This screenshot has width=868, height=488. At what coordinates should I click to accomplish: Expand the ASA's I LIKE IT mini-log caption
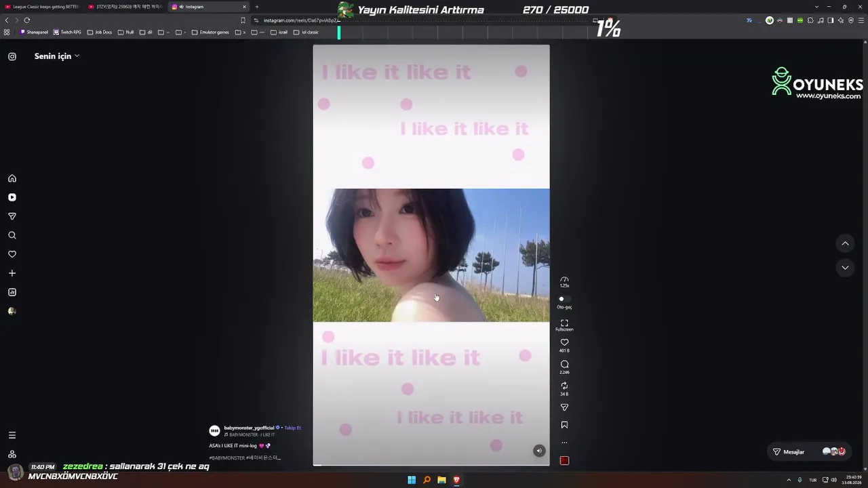click(240, 446)
